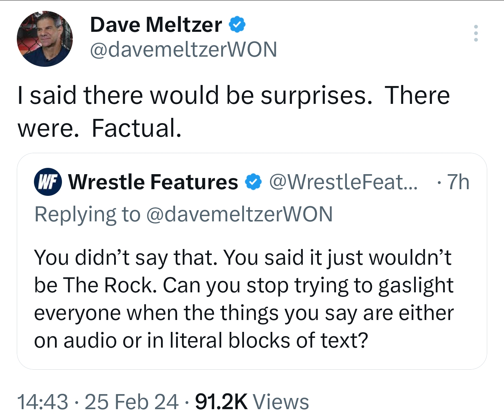Click the verified badge beside Dave Meltzer
The height and width of the screenshot is (420, 504).
[237, 24]
